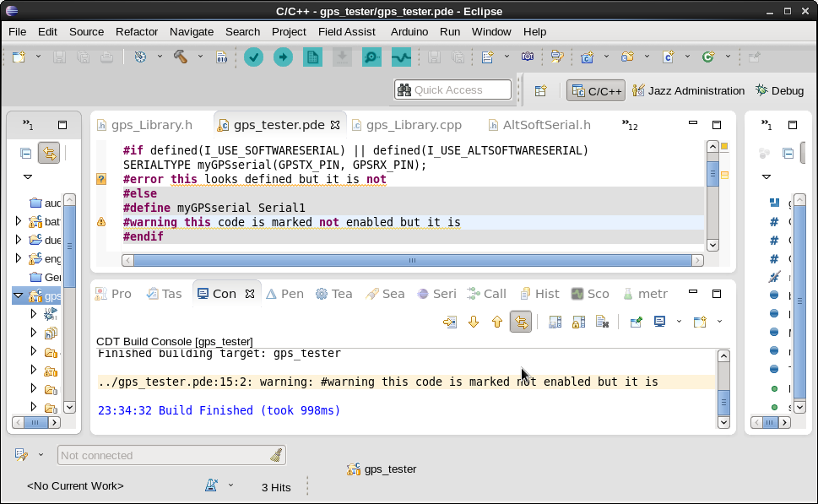This screenshot has height=504, width=818.
Task: Open the Arduino serial monitor magnifier icon
Action: tap(371, 57)
